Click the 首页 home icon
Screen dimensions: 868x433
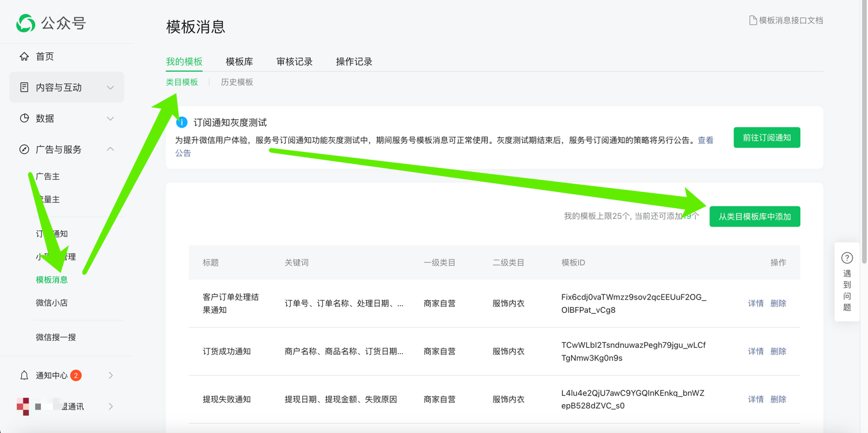(24, 56)
